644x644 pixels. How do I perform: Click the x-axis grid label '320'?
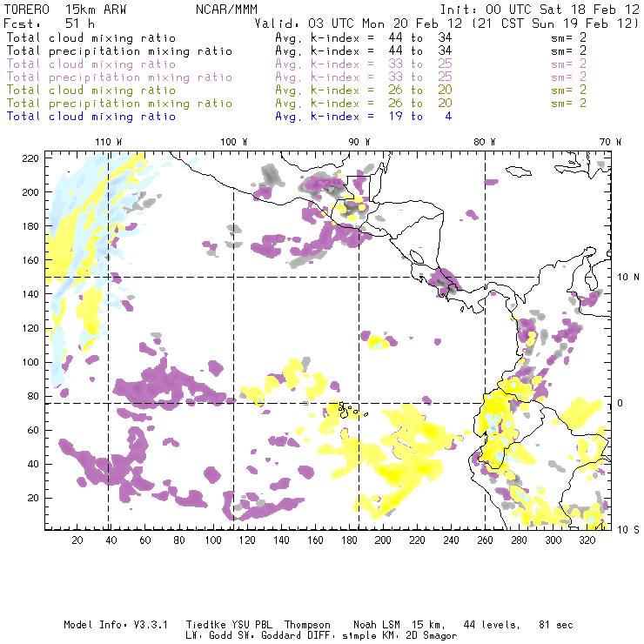pos(587,540)
